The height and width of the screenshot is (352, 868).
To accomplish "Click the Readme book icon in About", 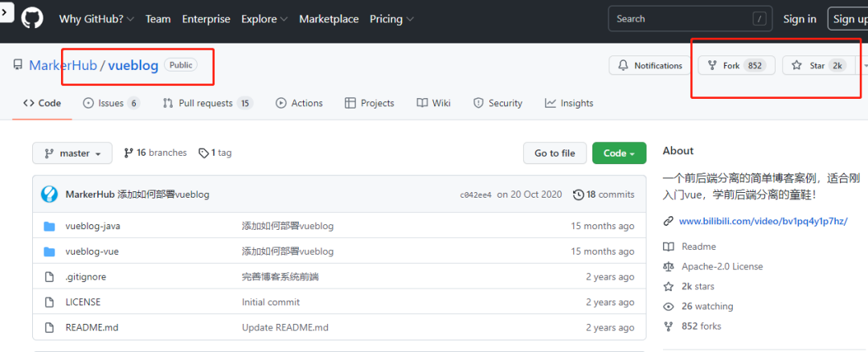I will [x=669, y=247].
